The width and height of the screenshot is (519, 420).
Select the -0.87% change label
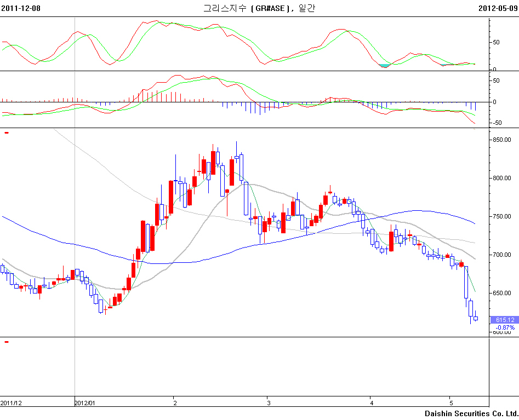point(505,327)
